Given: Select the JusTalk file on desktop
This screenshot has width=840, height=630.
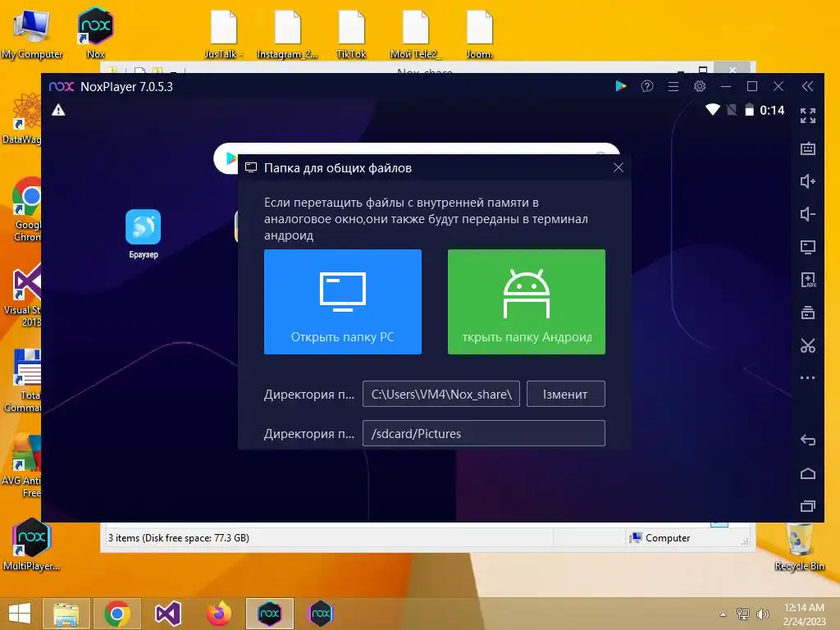Looking at the screenshot, I should click(x=223, y=34).
